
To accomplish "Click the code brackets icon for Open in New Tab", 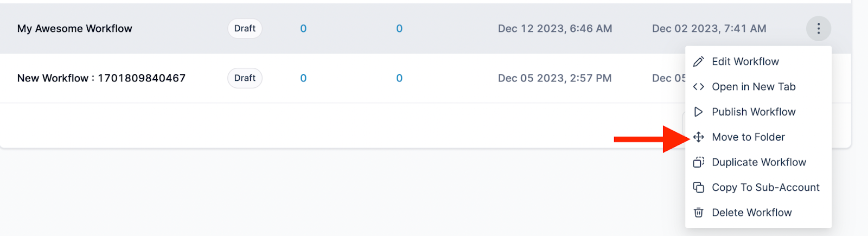I will click(x=699, y=87).
